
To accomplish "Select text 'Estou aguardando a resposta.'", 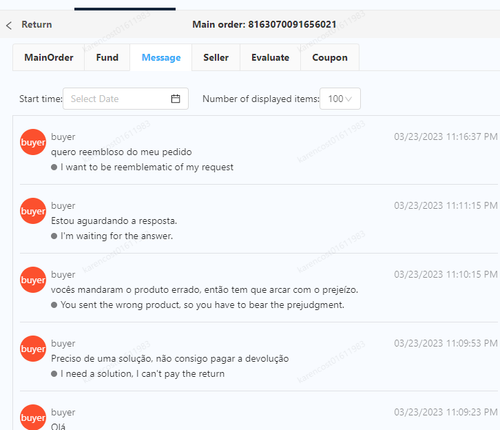I will click(114, 221).
